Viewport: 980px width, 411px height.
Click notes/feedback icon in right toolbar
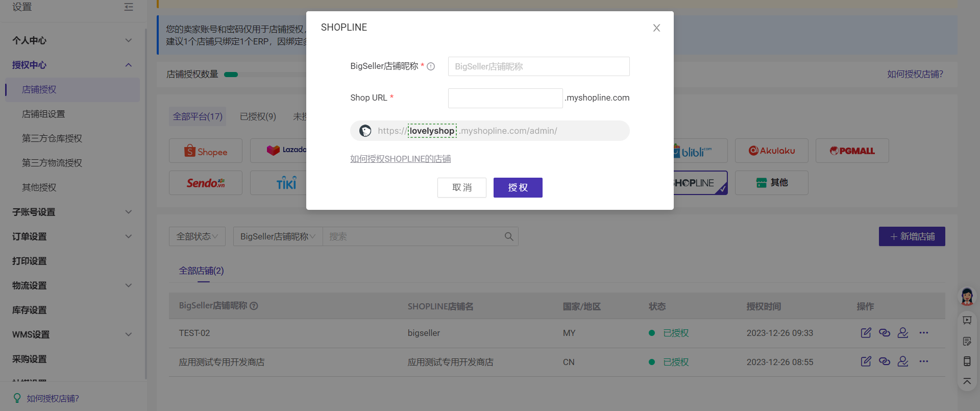point(967,341)
